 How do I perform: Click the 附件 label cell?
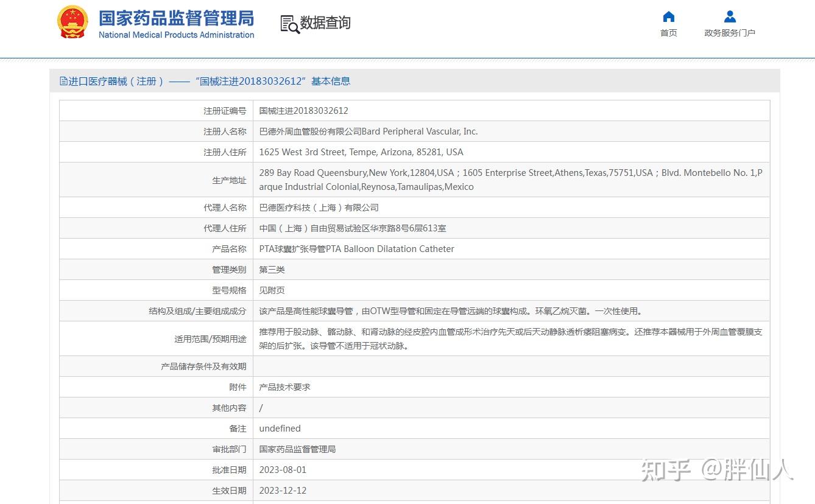pyautogui.click(x=157, y=387)
